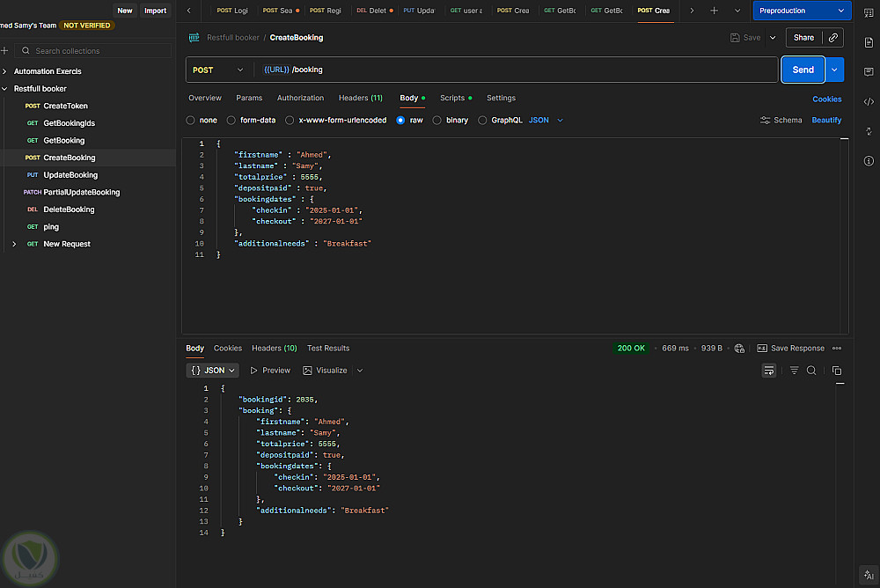Viewport: 880px width, 588px height.
Task: Click the copy link icon beside Share
Action: [832, 38]
